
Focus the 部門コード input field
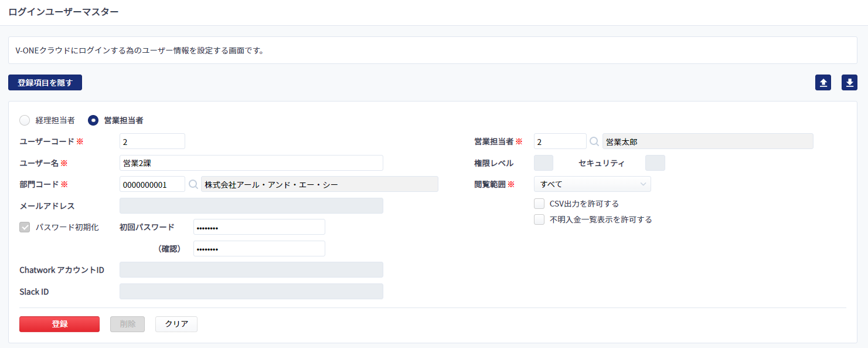[152, 184]
